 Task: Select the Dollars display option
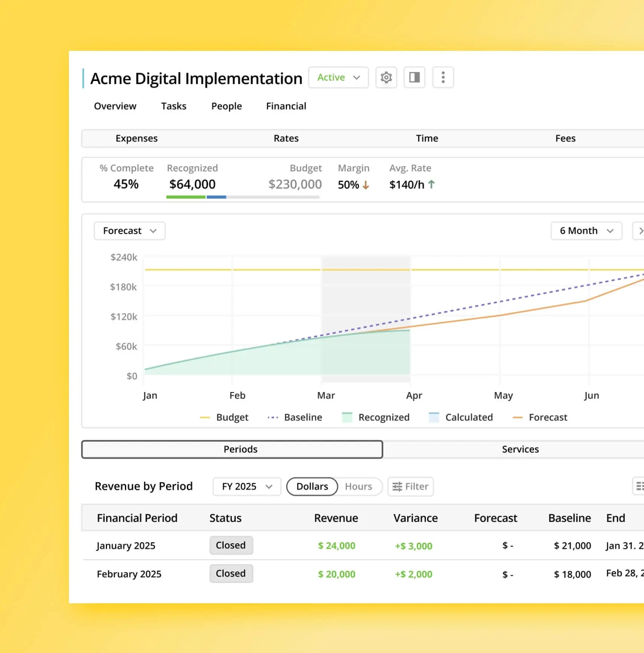point(312,487)
